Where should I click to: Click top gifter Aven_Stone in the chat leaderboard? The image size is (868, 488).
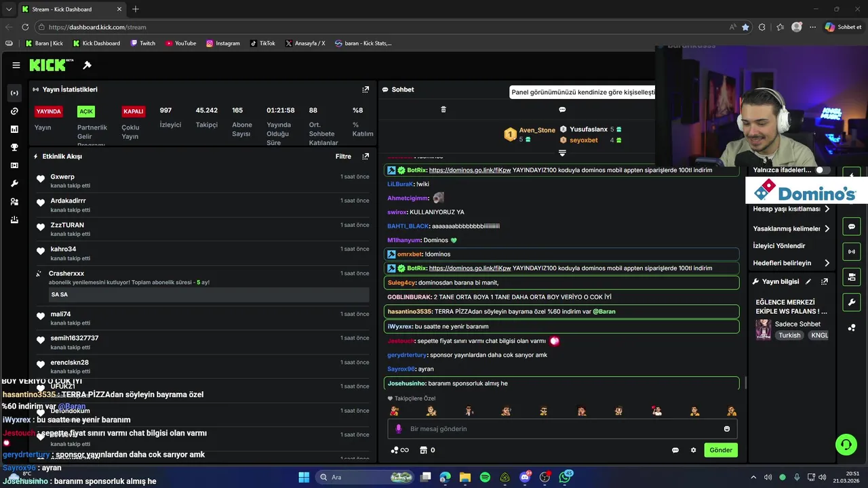(x=537, y=130)
